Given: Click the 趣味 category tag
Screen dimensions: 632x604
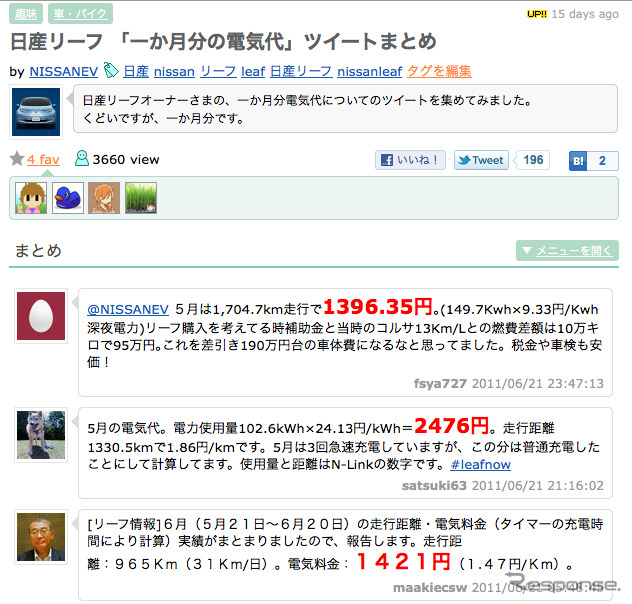Looking at the screenshot, I should click(x=26, y=14).
